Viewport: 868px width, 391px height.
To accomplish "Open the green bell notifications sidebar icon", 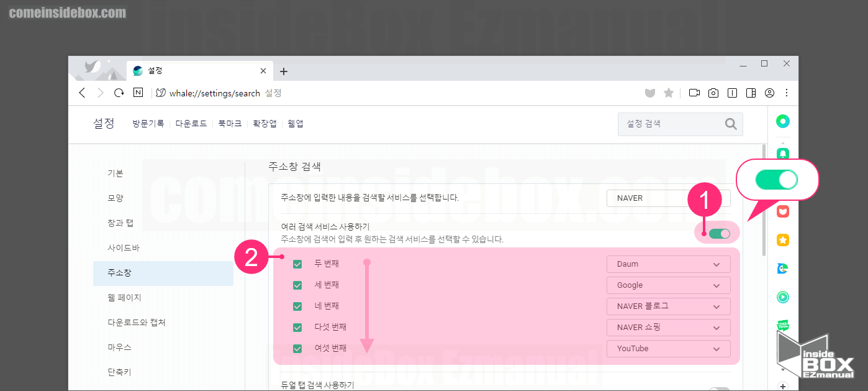I will (783, 153).
